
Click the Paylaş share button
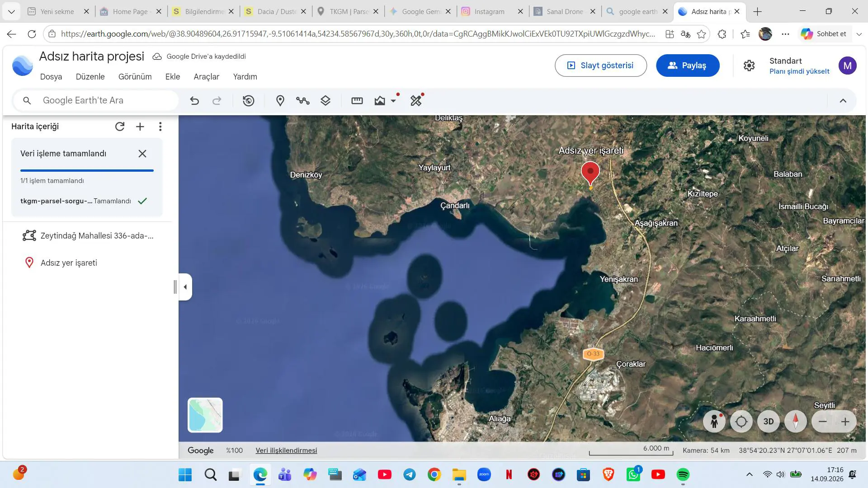pos(688,66)
